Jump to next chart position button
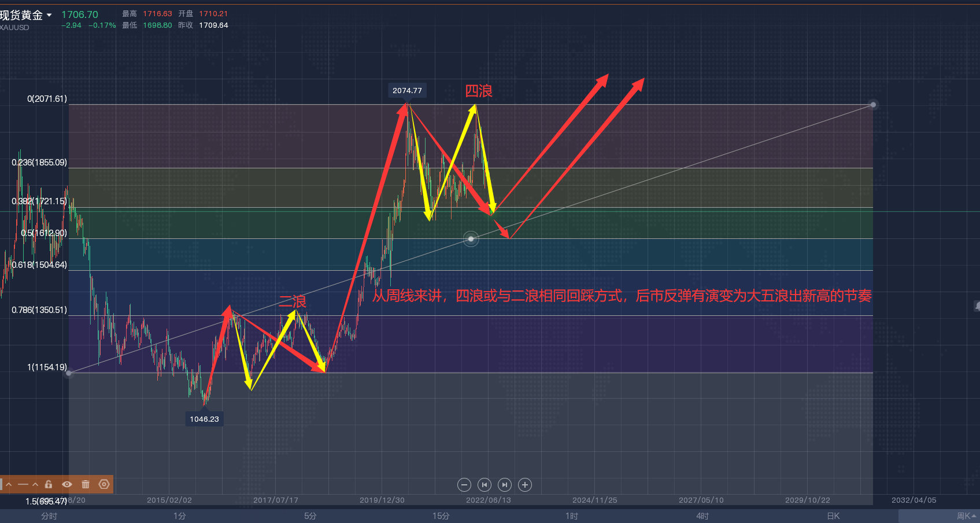The width and height of the screenshot is (980, 523). click(505, 485)
